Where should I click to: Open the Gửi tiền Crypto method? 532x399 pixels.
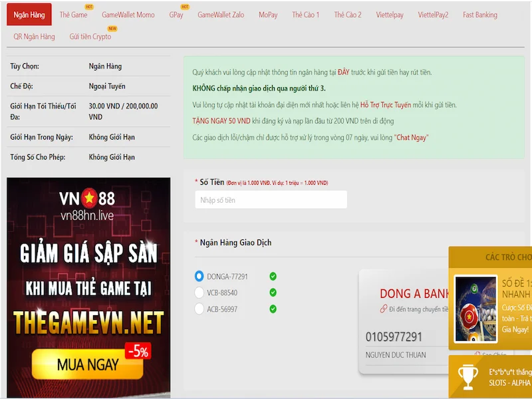click(89, 37)
